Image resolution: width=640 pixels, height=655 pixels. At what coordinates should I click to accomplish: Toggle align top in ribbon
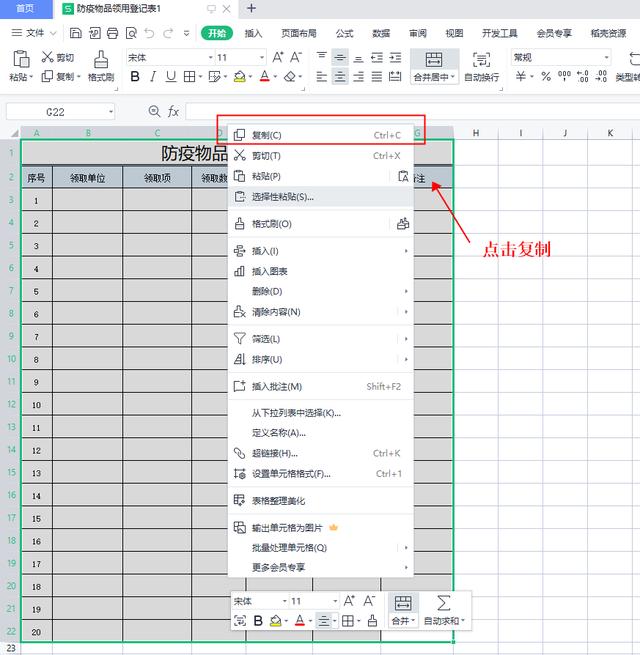pyautogui.click(x=322, y=57)
